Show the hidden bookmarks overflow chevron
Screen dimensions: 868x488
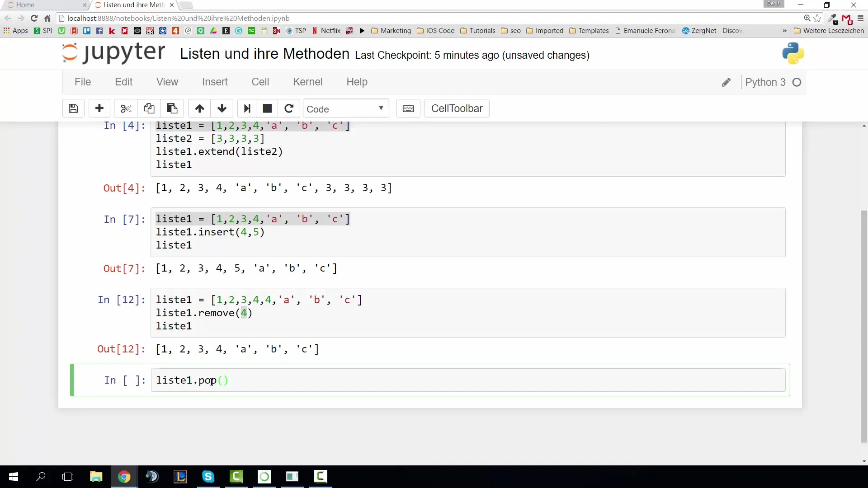pos(784,31)
